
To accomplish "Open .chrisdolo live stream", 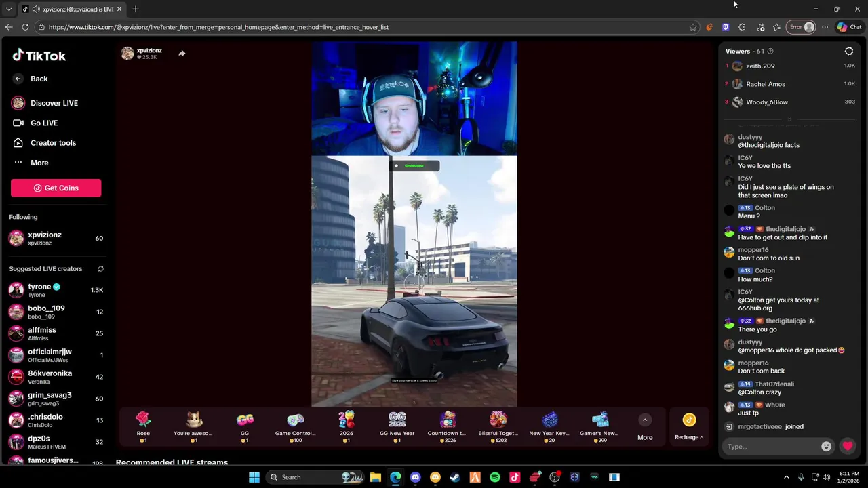I will 56,420.
